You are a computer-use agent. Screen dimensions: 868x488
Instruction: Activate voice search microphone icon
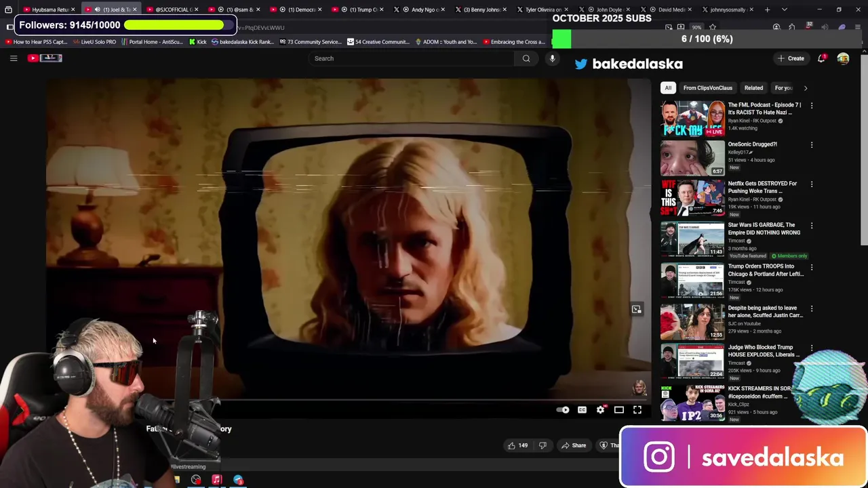click(552, 58)
